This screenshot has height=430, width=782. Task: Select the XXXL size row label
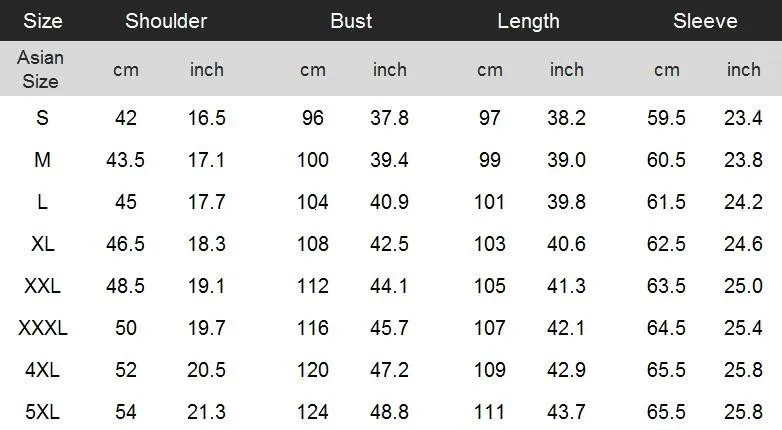[42, 328]
